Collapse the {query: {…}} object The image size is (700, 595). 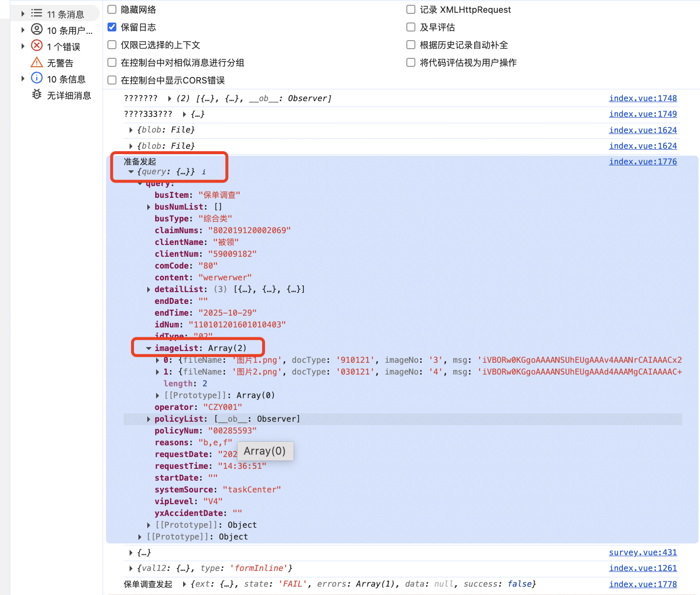[x=131, y=172]
